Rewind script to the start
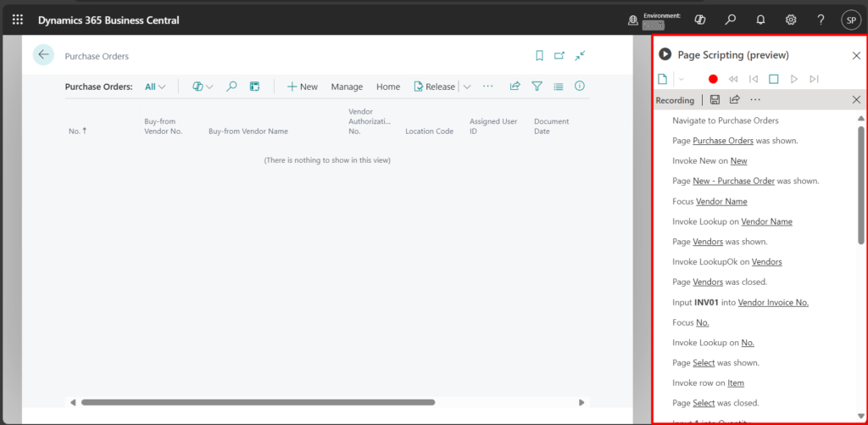Image resolution: width=868 pixels, height=425 pixels. pos(733,79)
